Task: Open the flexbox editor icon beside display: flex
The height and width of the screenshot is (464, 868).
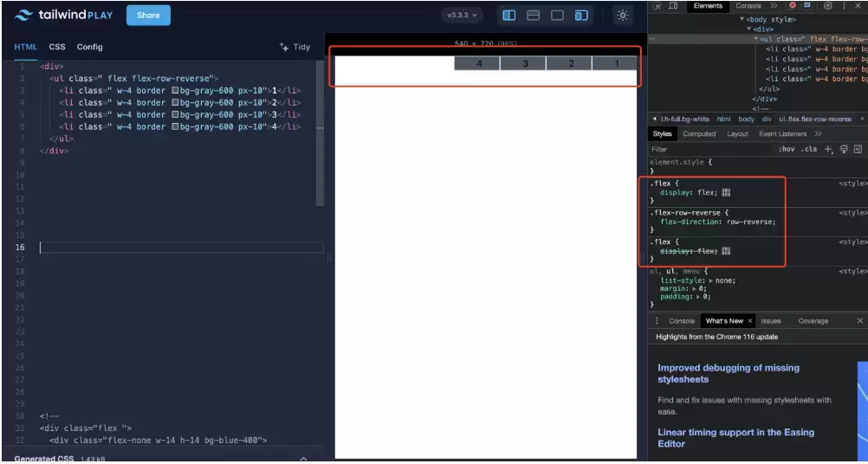Action: coord(726,192)
